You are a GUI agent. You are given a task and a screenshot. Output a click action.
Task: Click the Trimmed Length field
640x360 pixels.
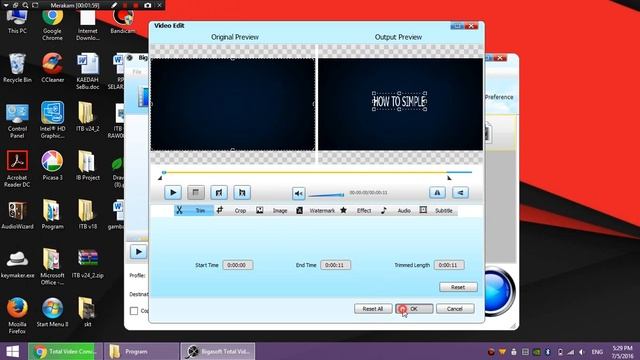449,265
